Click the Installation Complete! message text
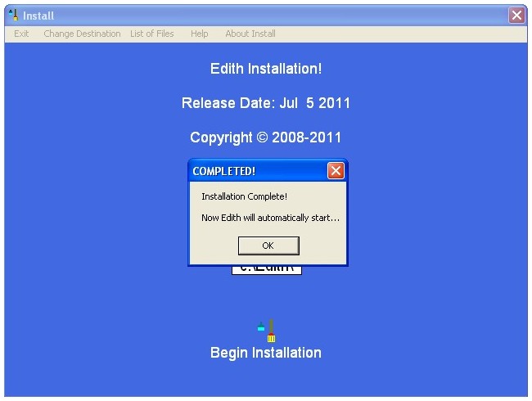The image size is (532, 401). point(244,196)
